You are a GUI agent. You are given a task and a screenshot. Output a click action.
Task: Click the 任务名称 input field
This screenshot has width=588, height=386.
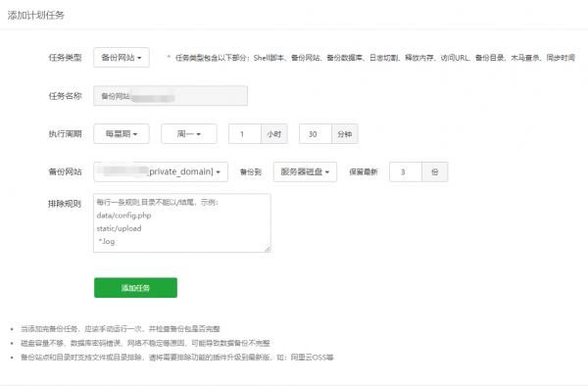tap(171, 96)
